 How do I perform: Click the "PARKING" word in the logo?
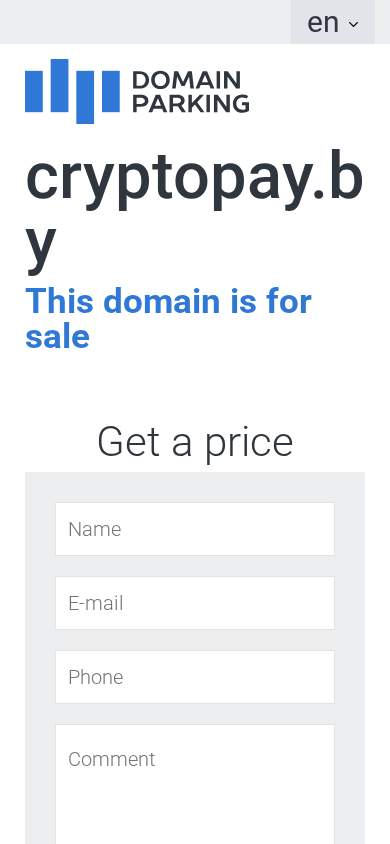190,103
